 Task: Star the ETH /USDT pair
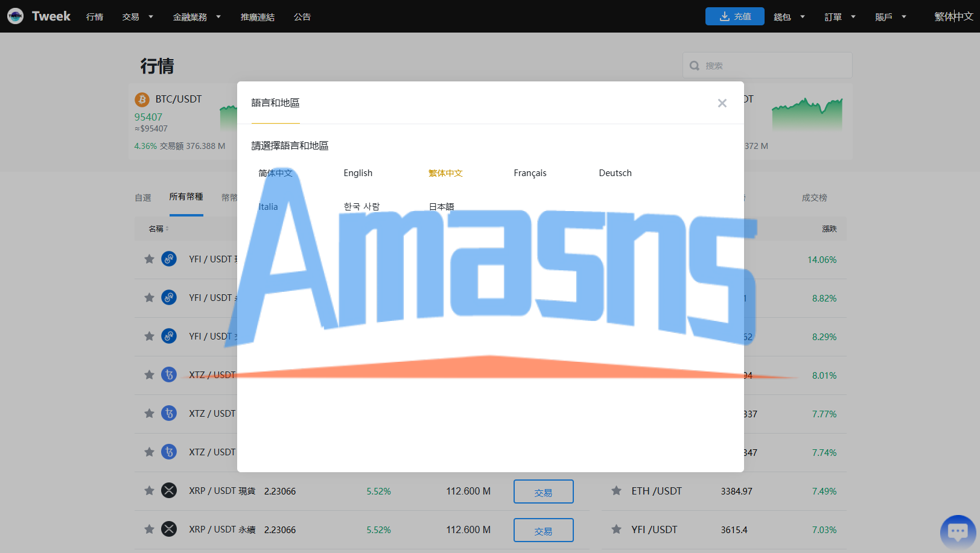pos(616,490)
